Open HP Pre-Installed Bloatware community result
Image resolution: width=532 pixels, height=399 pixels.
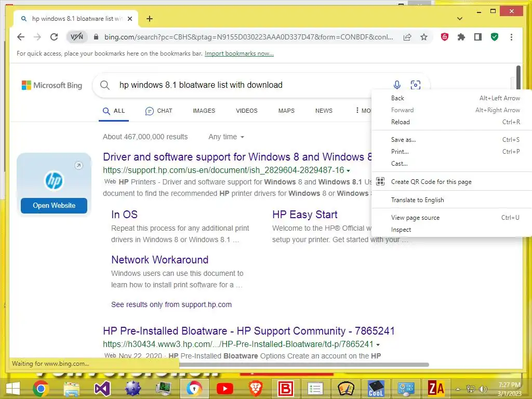[x=249, y=331]
